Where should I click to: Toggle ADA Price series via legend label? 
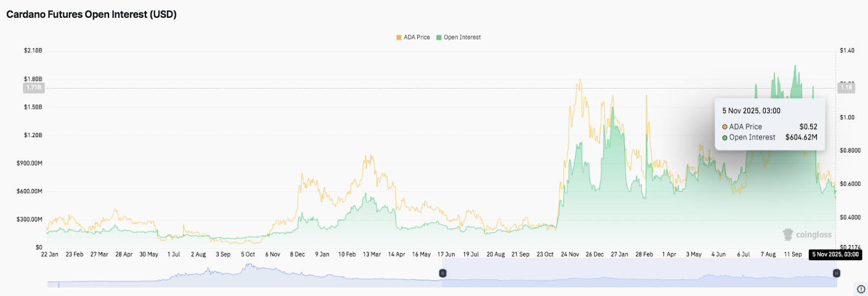point(417,38)
